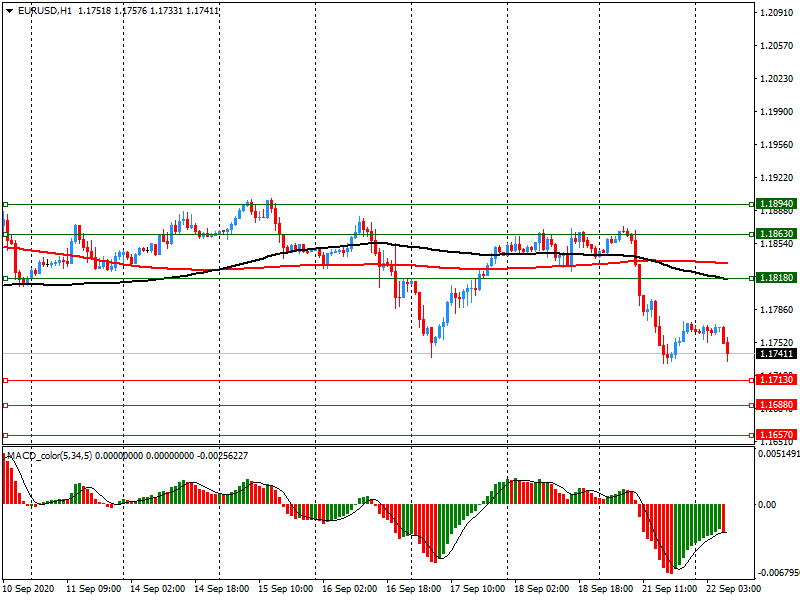
Task: Click the 1.19220 price scale value
Action: pyautogui.click(x=777, y=178)
